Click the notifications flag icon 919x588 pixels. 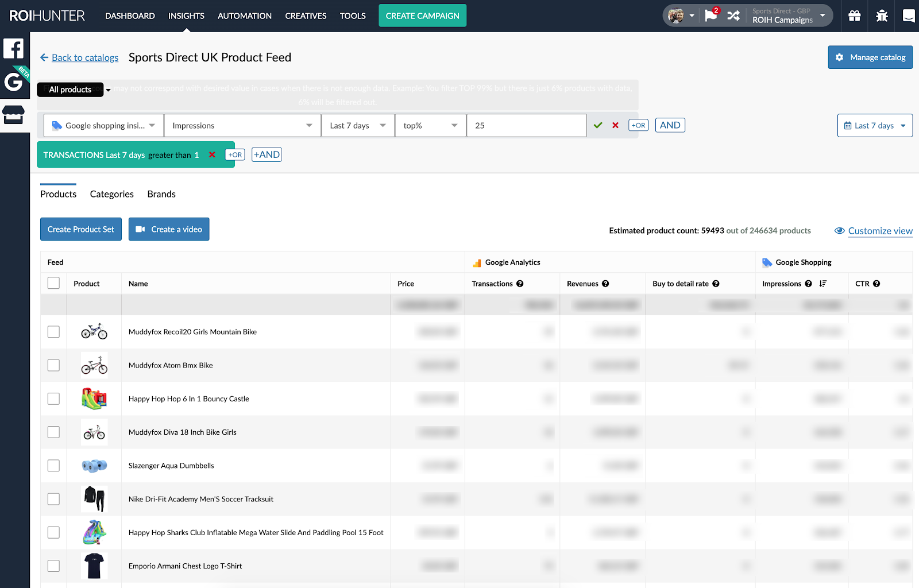click(x=711, y=16)
